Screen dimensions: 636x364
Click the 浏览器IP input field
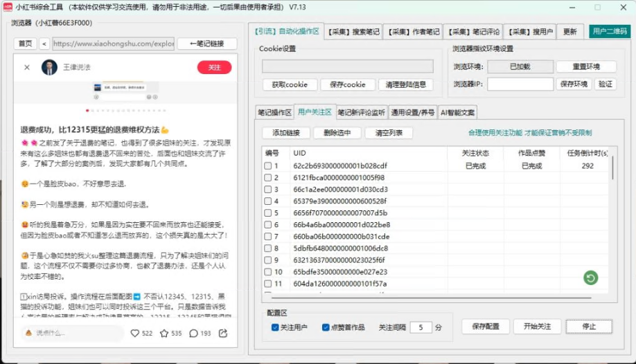tap(520, 84)
